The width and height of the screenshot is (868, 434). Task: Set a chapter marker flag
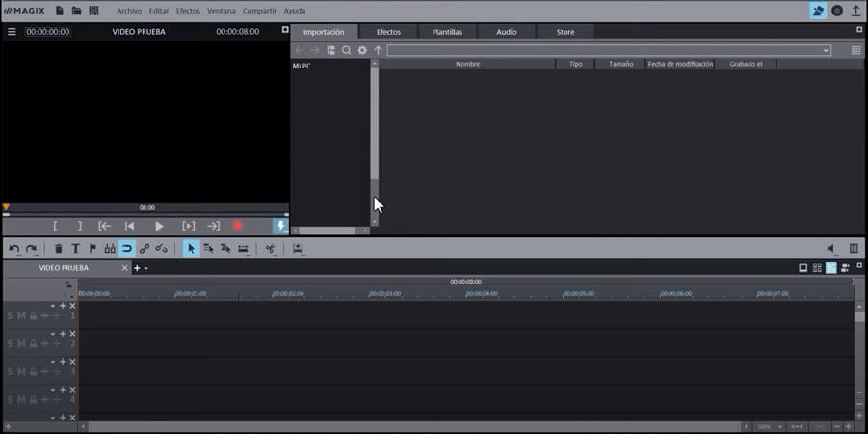(92, 249)
